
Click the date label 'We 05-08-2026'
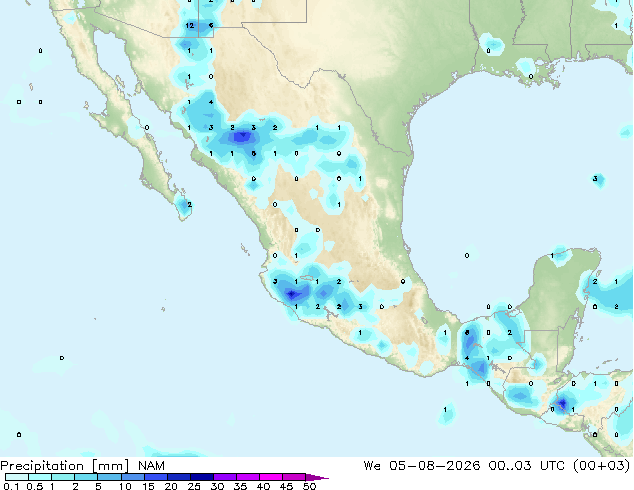pos(422,466)
